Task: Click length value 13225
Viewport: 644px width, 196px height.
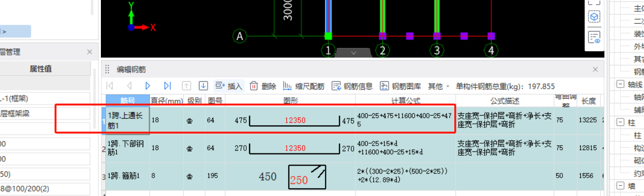Action: click(x=589, y=120)
